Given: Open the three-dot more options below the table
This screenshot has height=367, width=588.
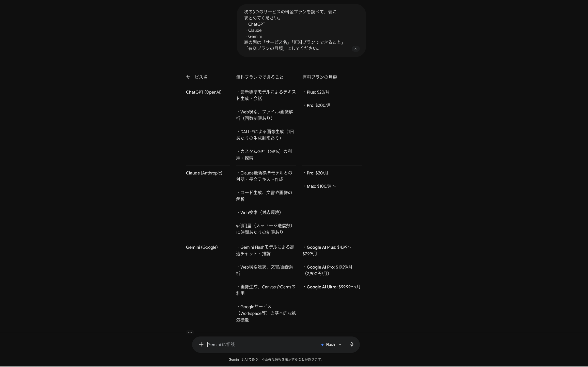Looking at the screenshot, I should 190,332.
